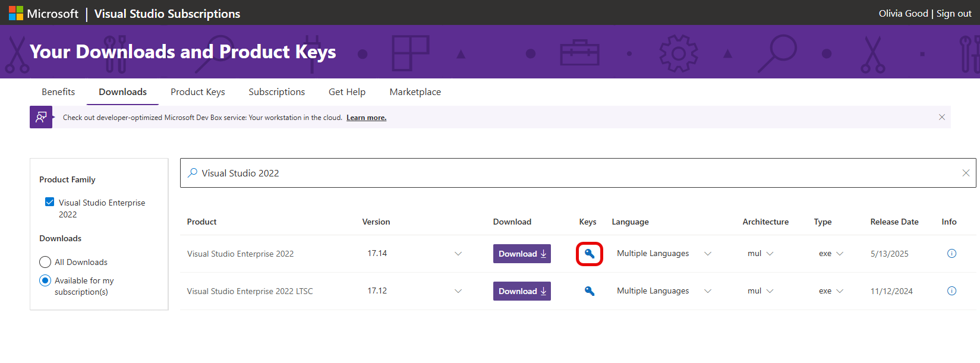Open the Marketplace tab
980x363 pixels.
[x=415, y=92]
